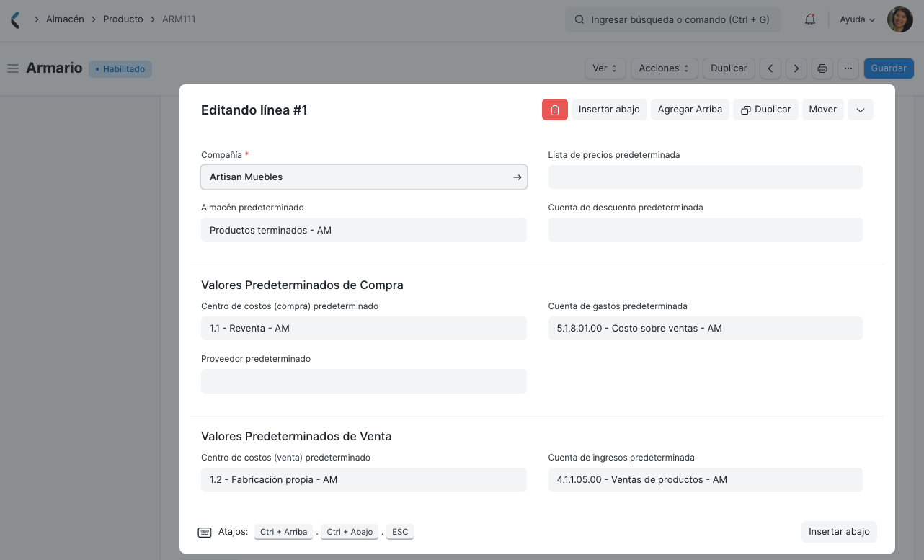
Task: Click the Mover button
Action: (x=822, y=110)
